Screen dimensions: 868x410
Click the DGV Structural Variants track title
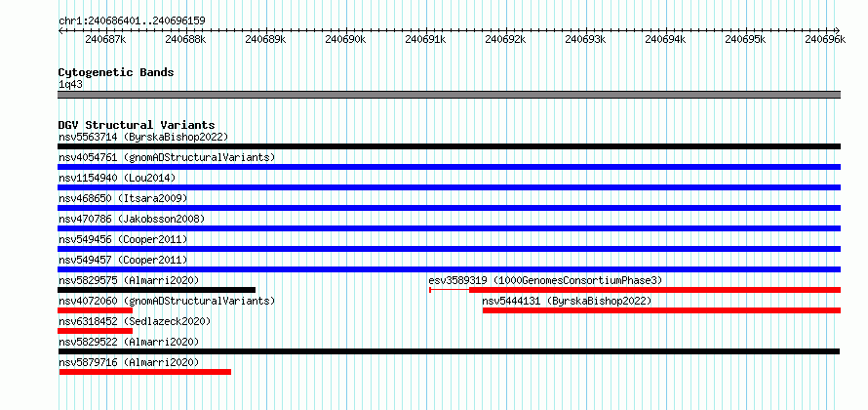pos(137,125)
